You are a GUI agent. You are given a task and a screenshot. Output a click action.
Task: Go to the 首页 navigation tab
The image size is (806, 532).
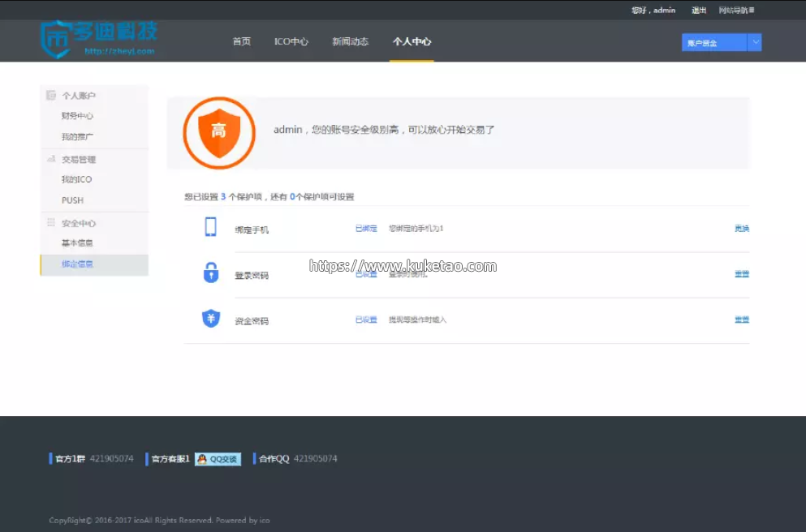[241, 41]
